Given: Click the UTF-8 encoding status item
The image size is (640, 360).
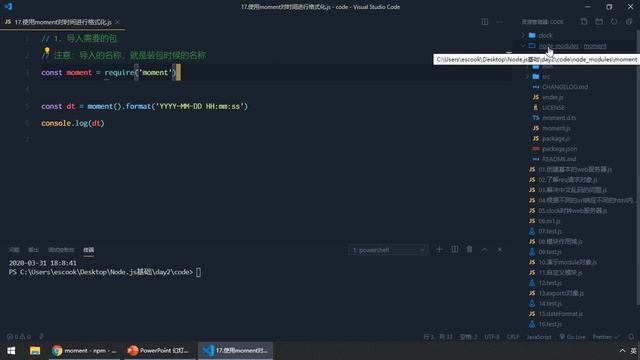Looking at the screenshot, I should pyautogui.click(x=492, y=337).
